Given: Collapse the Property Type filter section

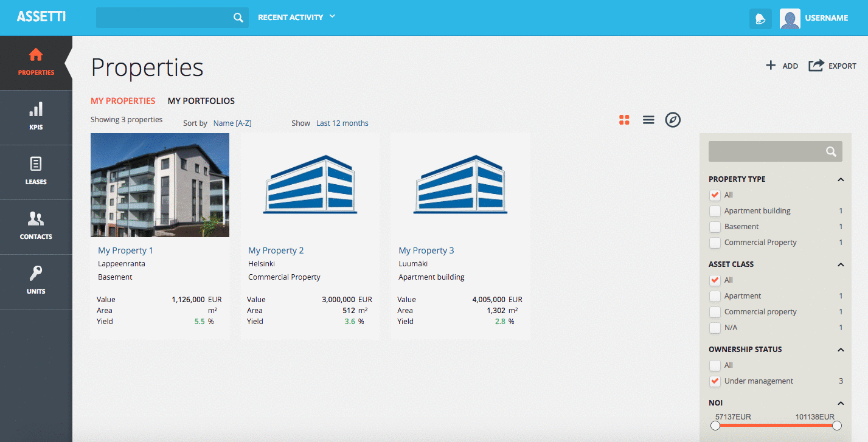Looking at the screenshot, I should coord(841,179).
